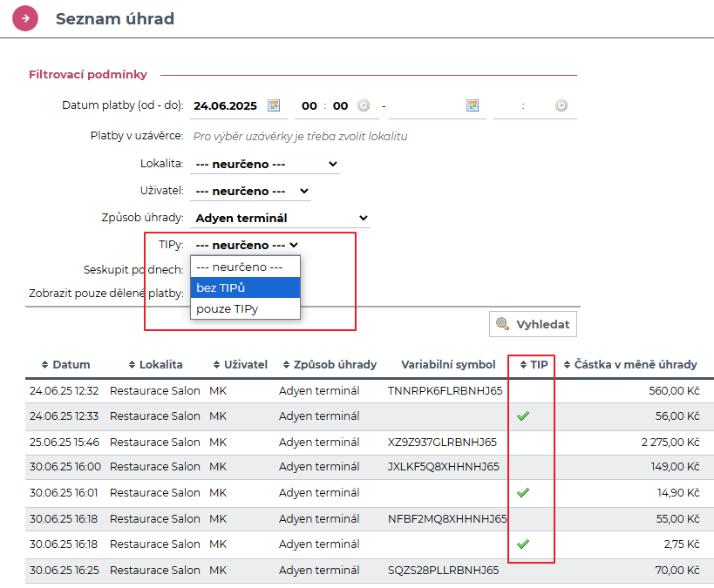714x588 pixels.
Task: Click empty end date field
Action: 425,106
